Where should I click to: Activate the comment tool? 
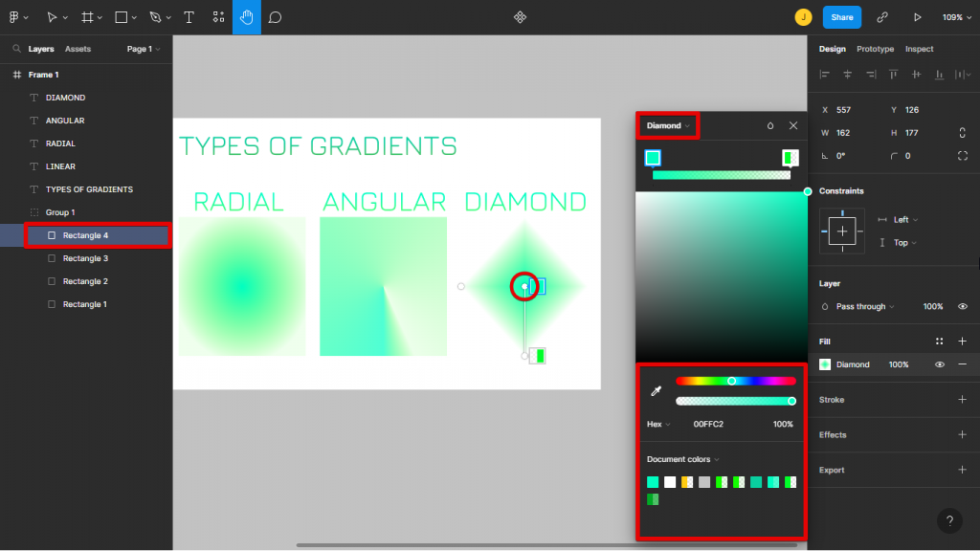pos(275,16)
